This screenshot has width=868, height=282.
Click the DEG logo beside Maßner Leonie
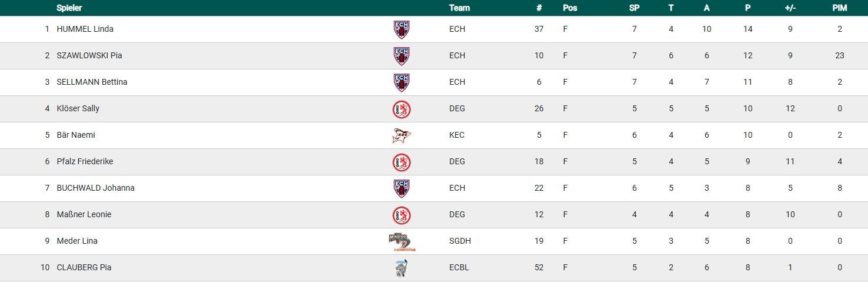pos(402,215)
